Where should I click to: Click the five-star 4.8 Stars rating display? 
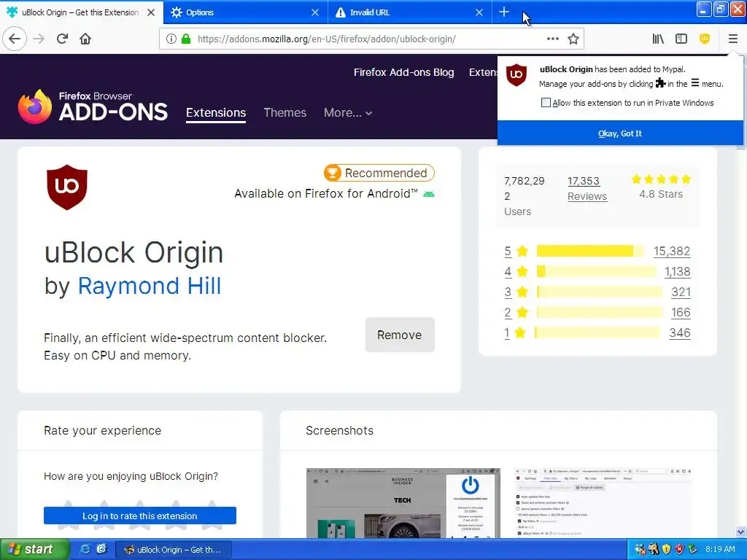[x=661, y=187]
